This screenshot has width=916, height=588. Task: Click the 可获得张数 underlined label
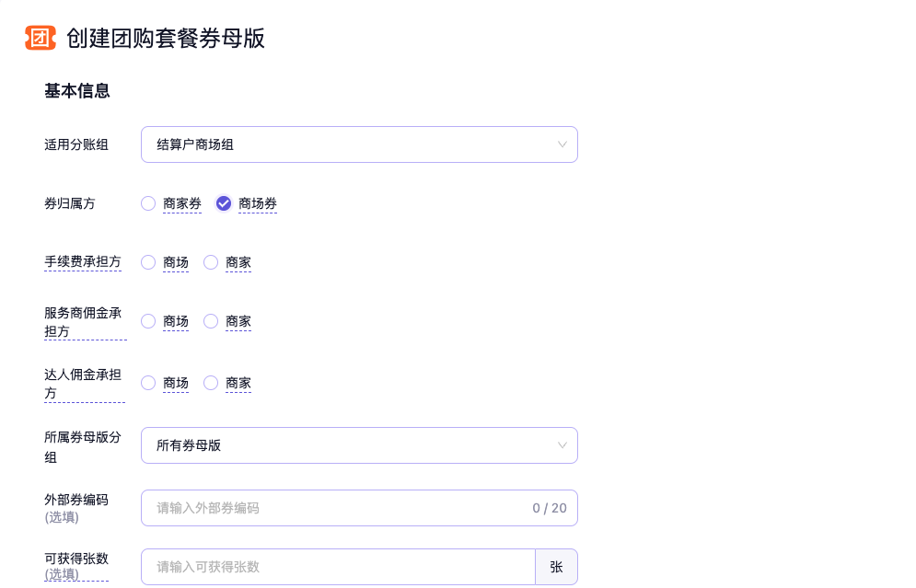point(76,559)
